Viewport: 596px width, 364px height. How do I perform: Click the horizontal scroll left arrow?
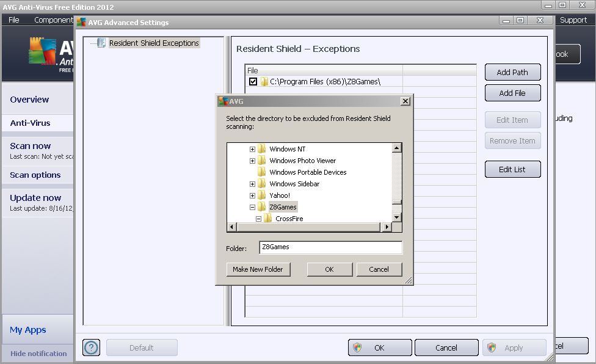232,227
